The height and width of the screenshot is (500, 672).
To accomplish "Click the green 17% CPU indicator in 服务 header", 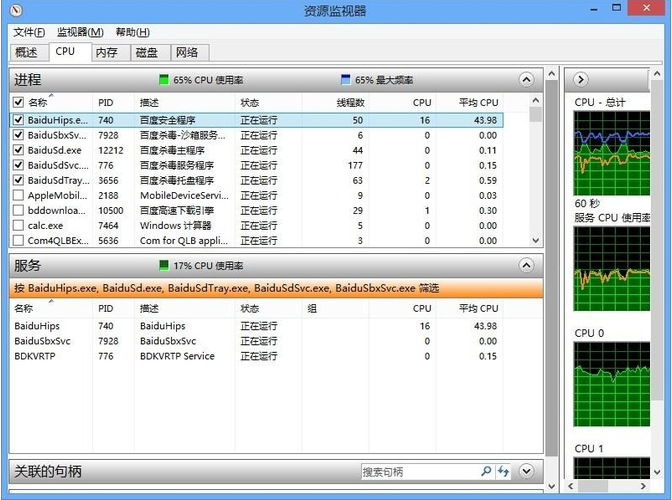I will [163, 265].
